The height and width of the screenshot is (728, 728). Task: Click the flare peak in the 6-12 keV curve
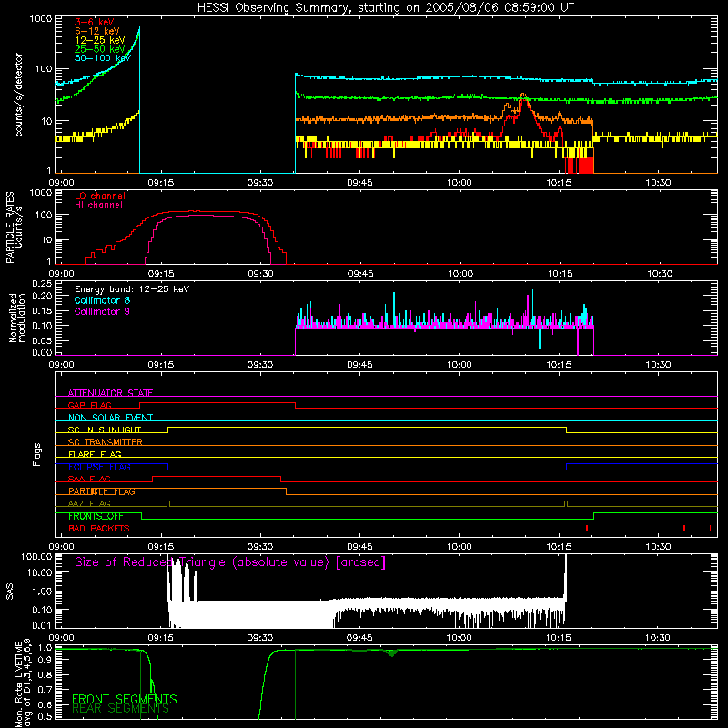523,95
